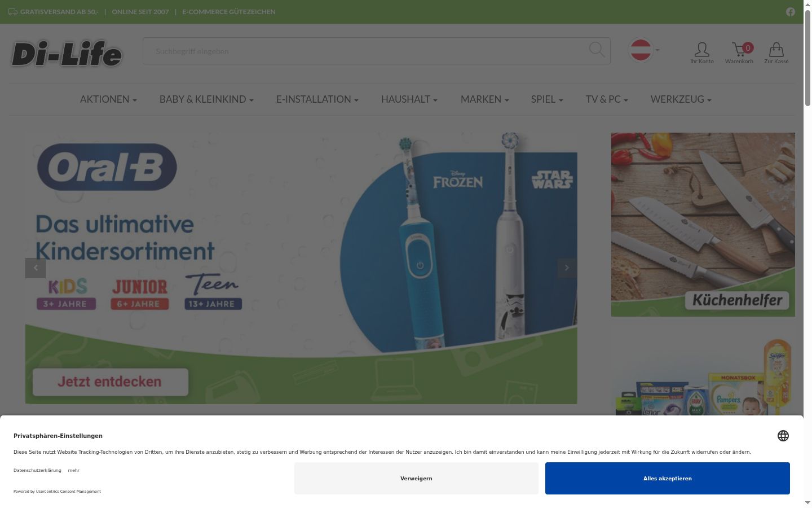The image size is (812, 508).
Task: Expand the E-INSTALLATION menu
Action: coord(317,99)
